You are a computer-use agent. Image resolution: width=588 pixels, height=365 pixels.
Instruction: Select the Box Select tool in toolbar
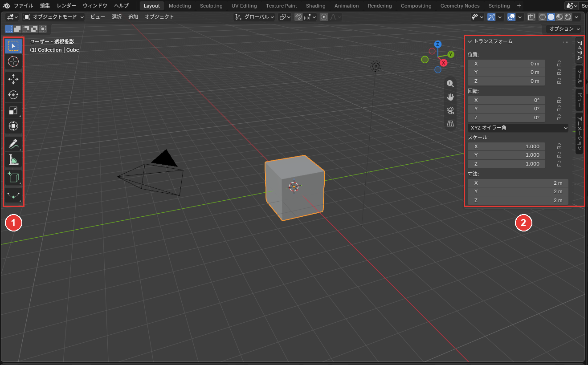[13, 46]
